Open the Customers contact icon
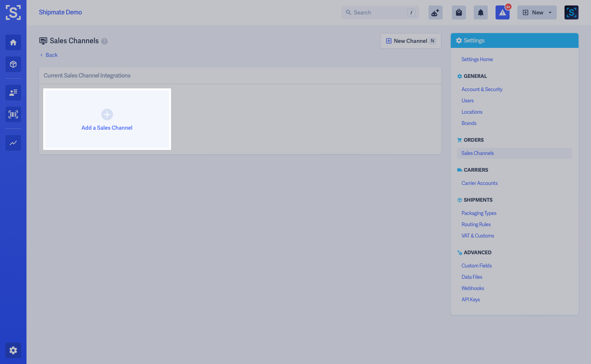Screen dimensions: 591x364 (x=13, y=93)
